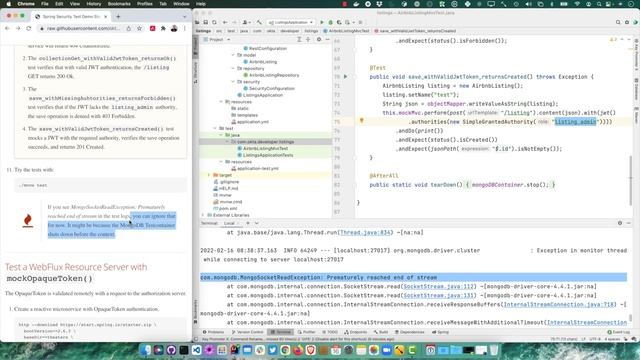Open IDE settings gear at top right
Screen dimensions: 640x360
point(627,22)
